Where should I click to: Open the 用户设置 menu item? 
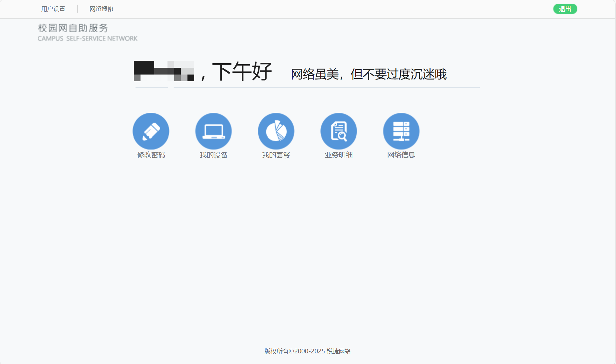click(53, 9)
